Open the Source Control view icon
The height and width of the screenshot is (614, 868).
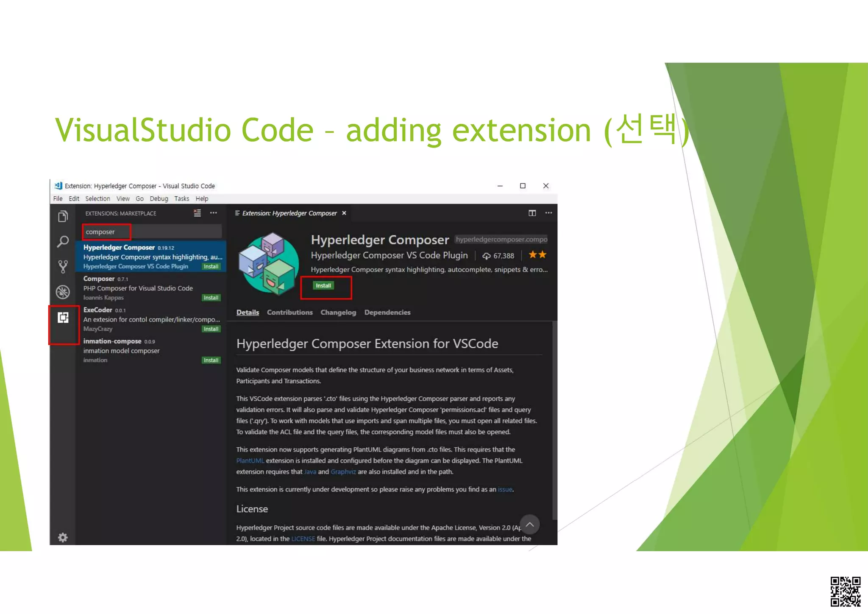click(x=63, y=267)
